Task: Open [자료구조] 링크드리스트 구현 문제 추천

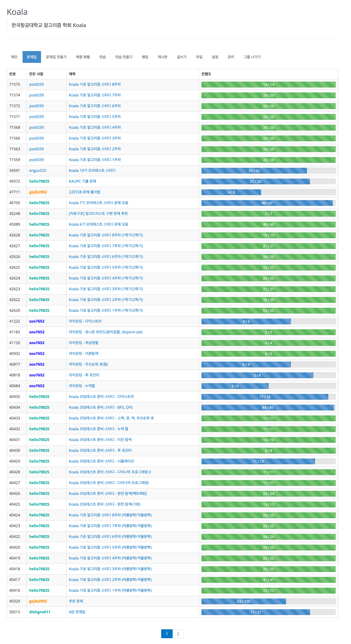Action: click(x=98, y=213)
